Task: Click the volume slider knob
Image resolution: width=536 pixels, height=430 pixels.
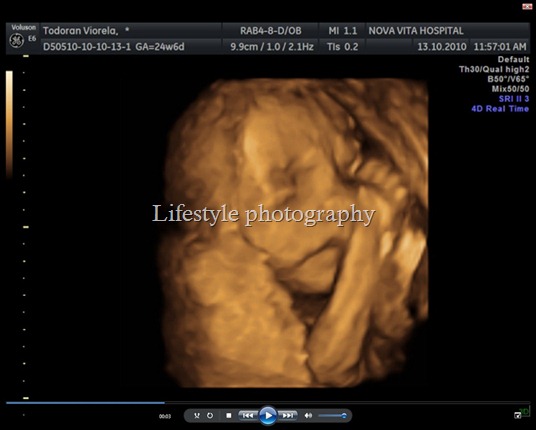Action: [344, 416]
